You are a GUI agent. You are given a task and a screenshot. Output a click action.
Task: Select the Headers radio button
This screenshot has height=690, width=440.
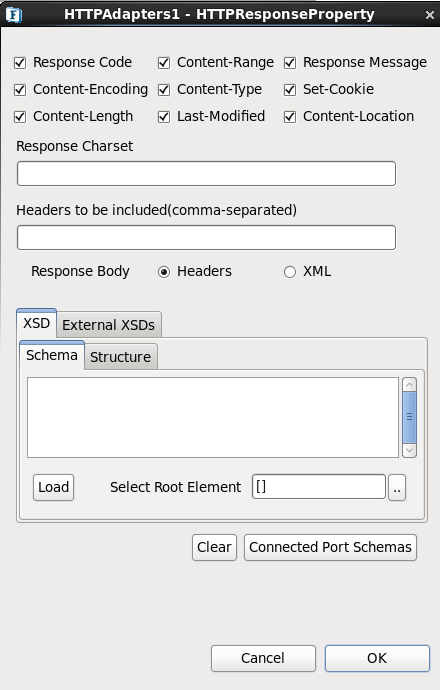click(x=164, y=272)
